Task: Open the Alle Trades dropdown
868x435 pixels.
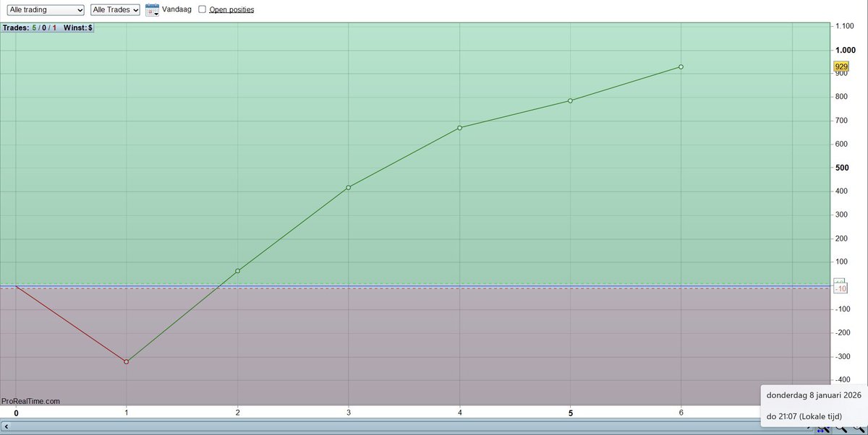Action: pyautogui.click(x=115, y=9)
